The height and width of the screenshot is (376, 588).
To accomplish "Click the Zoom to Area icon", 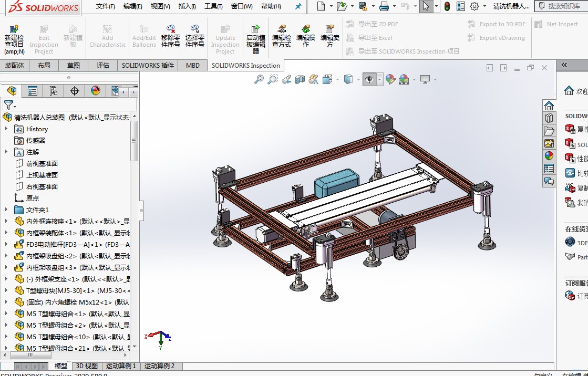I will (x=273, y=79).
